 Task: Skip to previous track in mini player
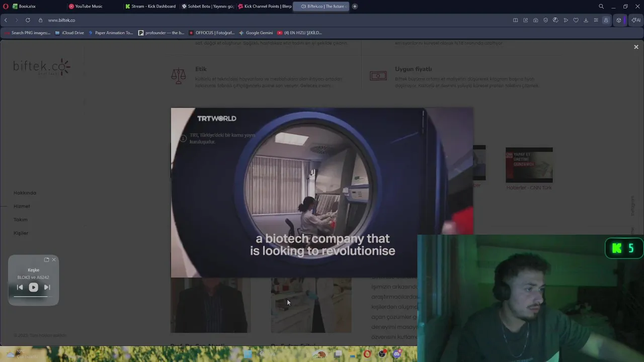20,287
